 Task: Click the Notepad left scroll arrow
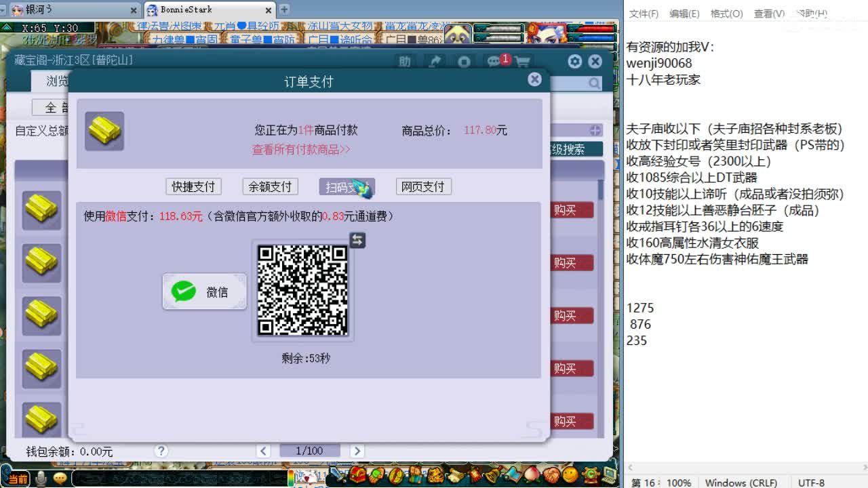(x=630, y=467)
